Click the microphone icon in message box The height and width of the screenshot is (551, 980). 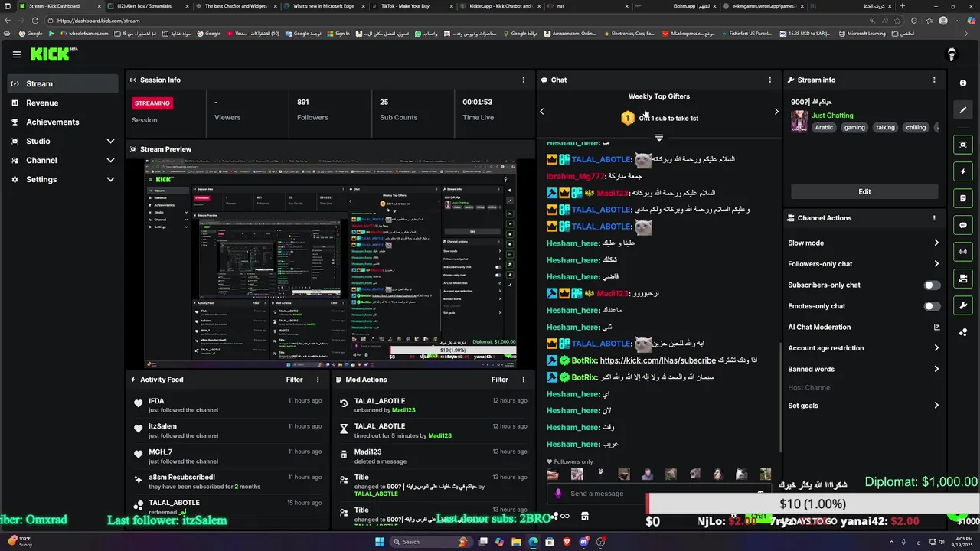(x=558, y=494)
